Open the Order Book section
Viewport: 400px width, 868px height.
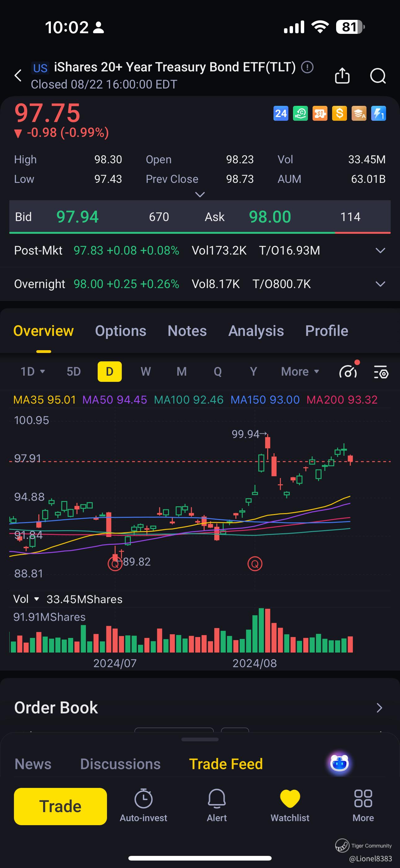[200, 708]
